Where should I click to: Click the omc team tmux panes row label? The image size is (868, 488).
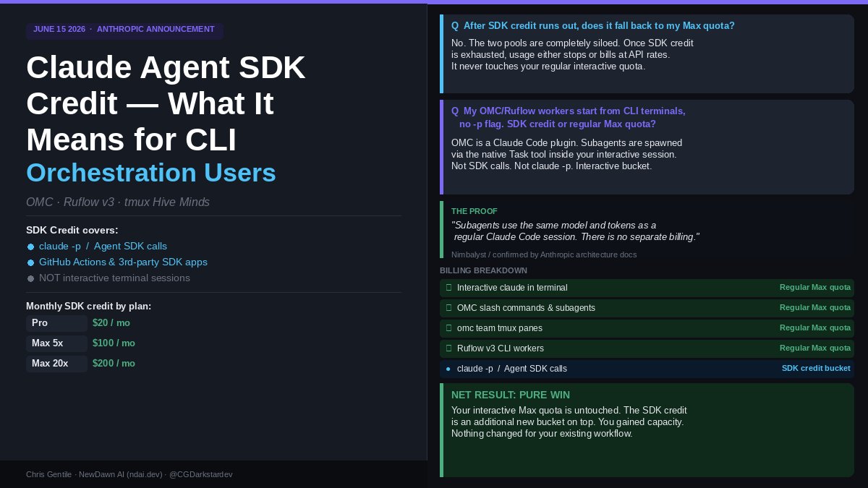click(499, 328)
